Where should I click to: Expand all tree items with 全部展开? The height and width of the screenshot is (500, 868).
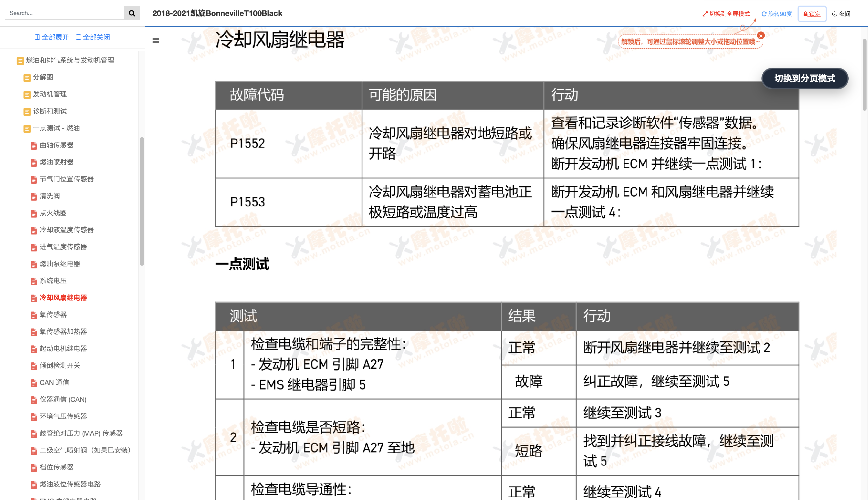52,37
